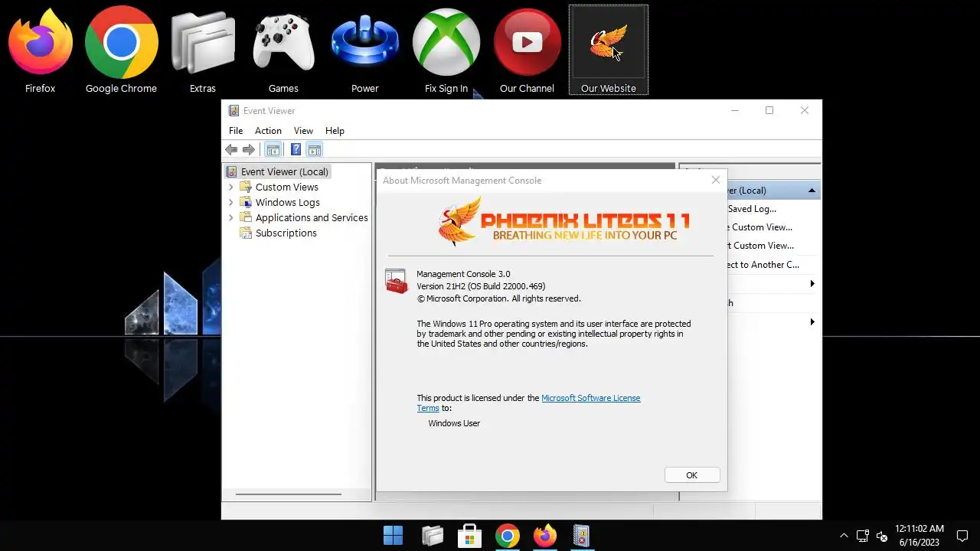Click the Event Viewer title bar icon
Screen dimensions: 980x551
234,111
